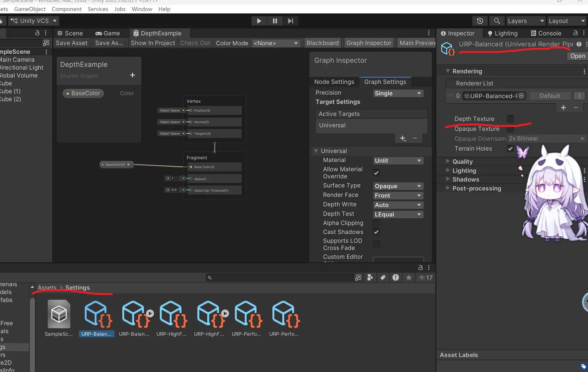Expand the Shadows section in the Inspector
Screen dimensions: 588x372
click(447, 179)
